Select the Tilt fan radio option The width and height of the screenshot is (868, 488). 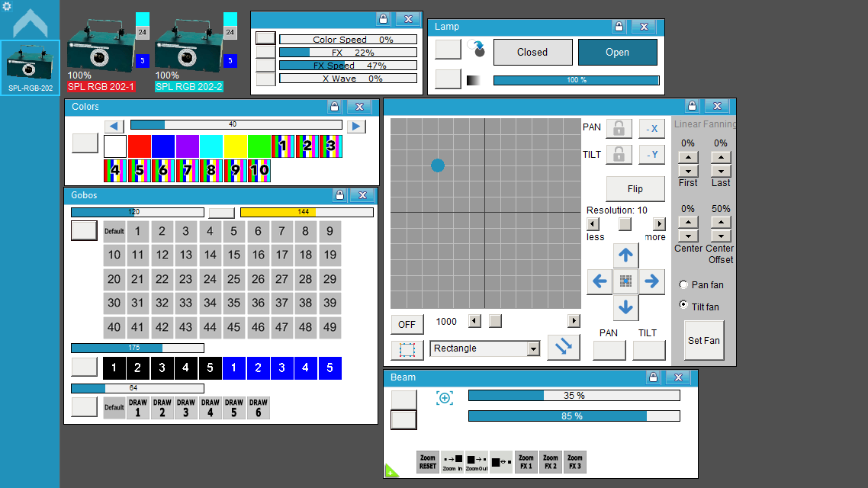pyautogui.click(x=683, y=305)
